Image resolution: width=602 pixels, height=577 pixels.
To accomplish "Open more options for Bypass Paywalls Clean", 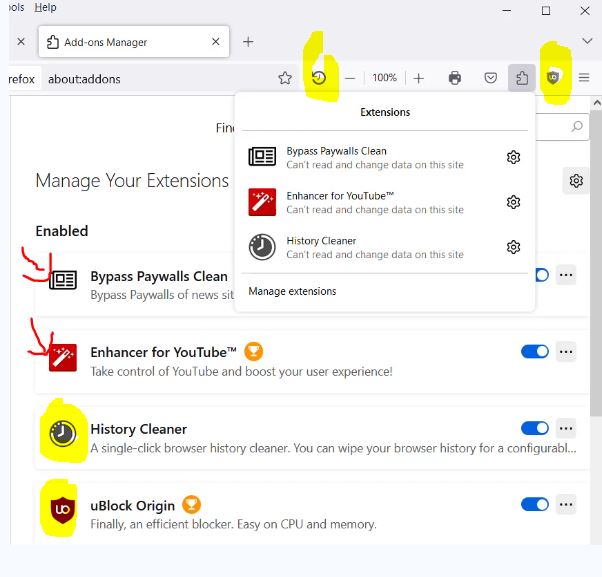I will tap(566, 275).
